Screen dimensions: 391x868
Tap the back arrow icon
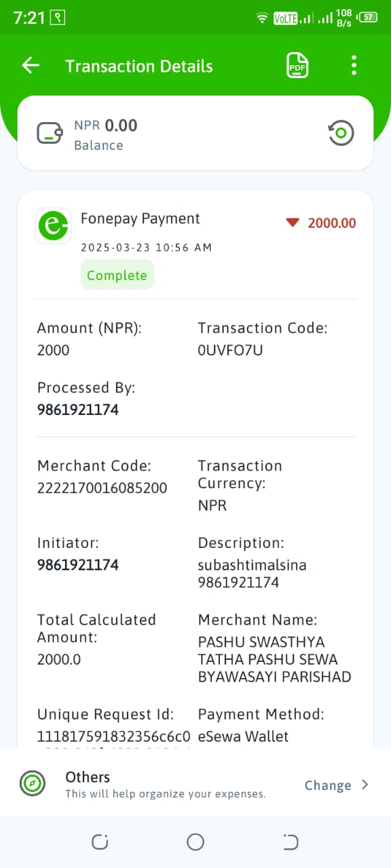coord(31,65)
